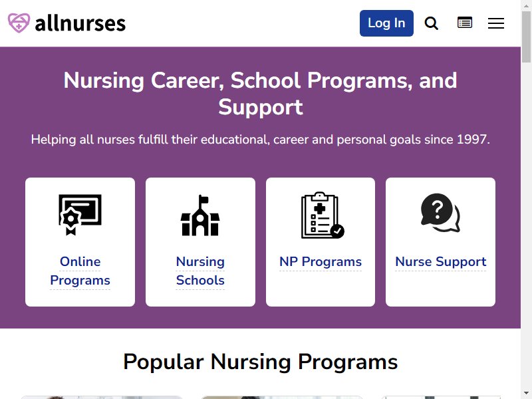The height and width of the screenshot is (399, 532).
Task: Click the first program thumbnail below heading
Action: [102, 397]
